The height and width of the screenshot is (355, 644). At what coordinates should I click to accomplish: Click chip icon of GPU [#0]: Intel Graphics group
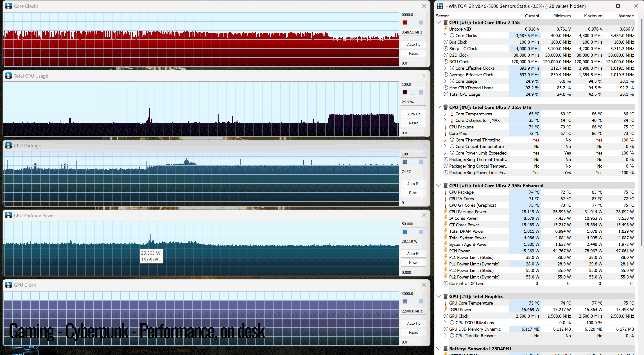445,296
